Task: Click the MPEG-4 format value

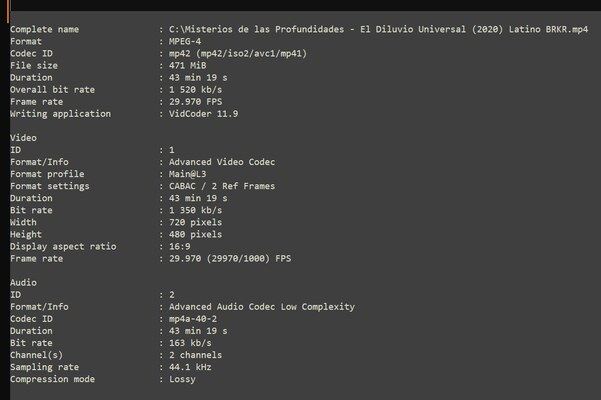Action: pos(186,41)
